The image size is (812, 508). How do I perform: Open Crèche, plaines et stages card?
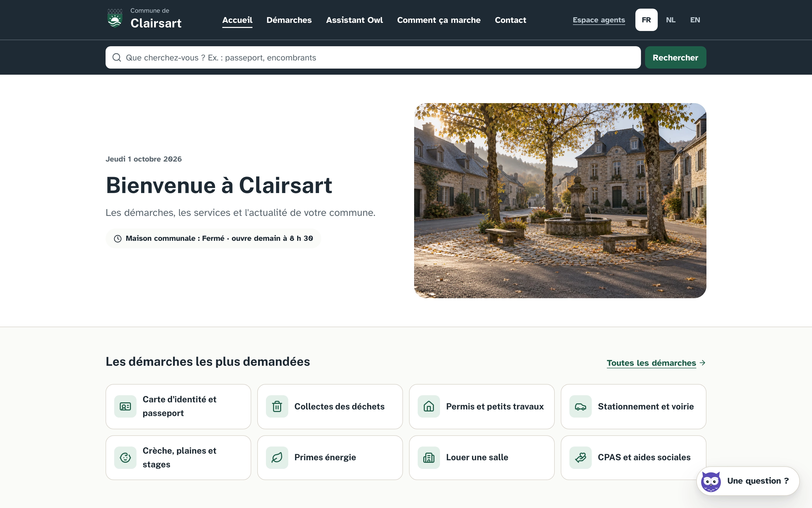point(178,458)
